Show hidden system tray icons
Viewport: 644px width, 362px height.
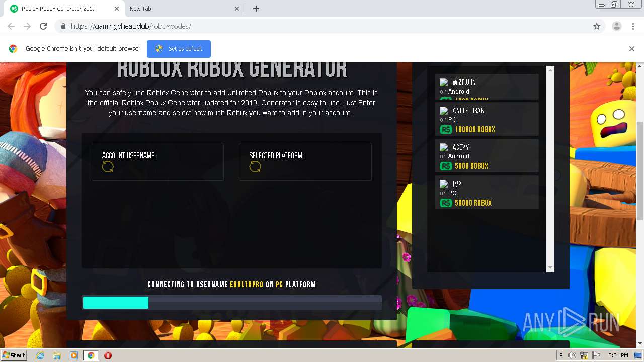point(561,355)
